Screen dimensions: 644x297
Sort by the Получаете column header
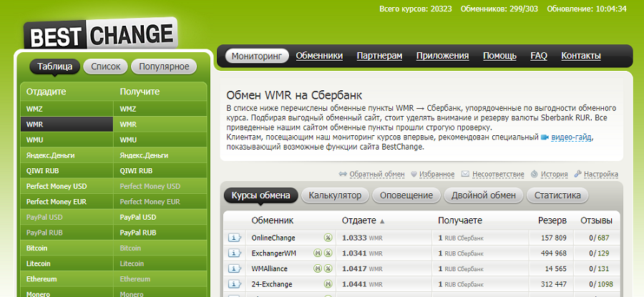coord(460,220)
